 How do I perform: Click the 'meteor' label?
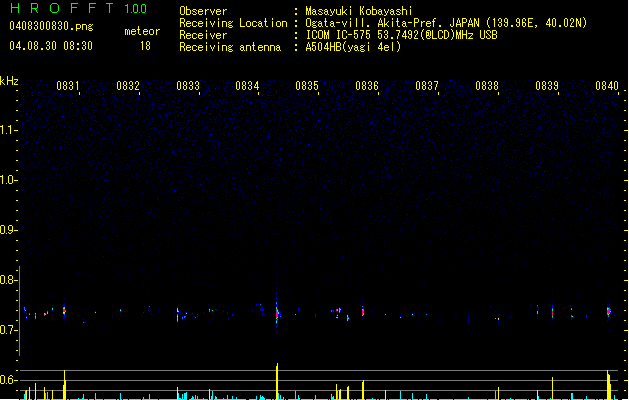tap(142, 31)
